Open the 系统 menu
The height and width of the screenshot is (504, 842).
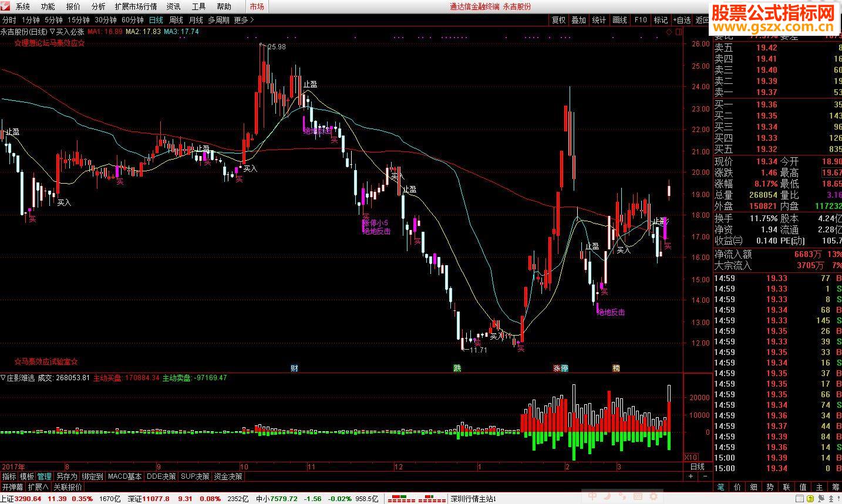point(22,6)
